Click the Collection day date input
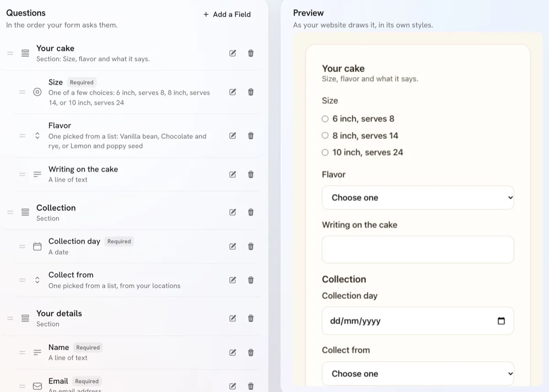The width and height of the screenshot is (549, 392). point(418,321)
